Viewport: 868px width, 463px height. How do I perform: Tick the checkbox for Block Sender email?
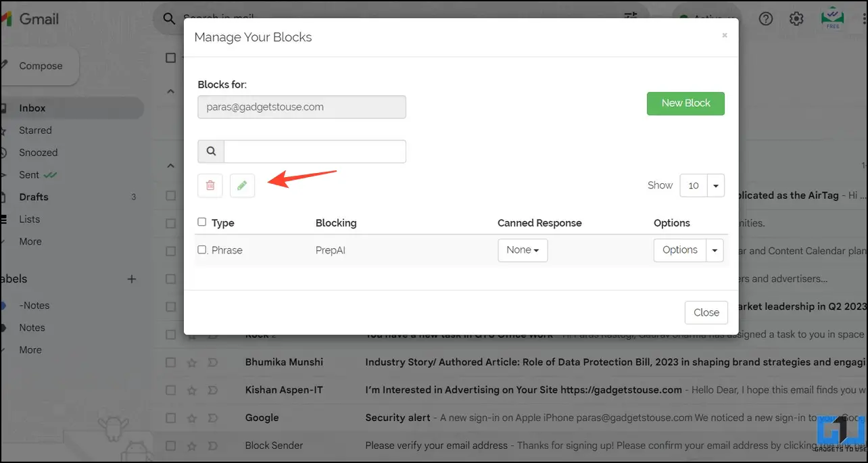[171, 445]
